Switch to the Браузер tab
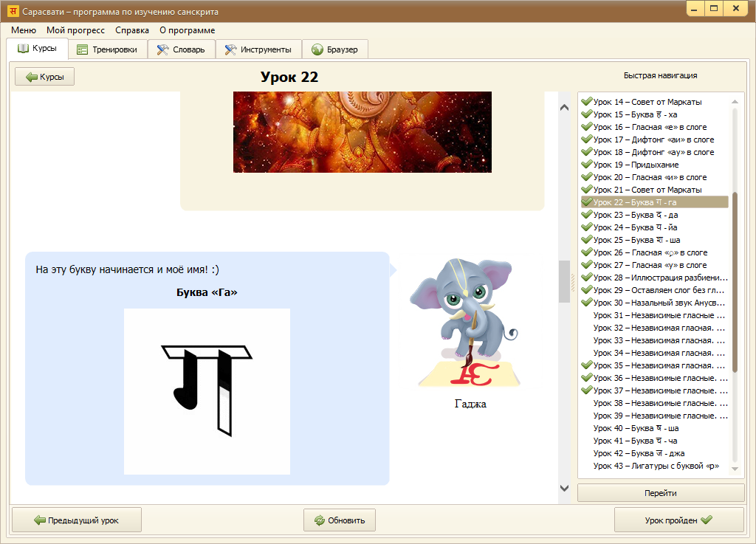 (x=335, y=49)
